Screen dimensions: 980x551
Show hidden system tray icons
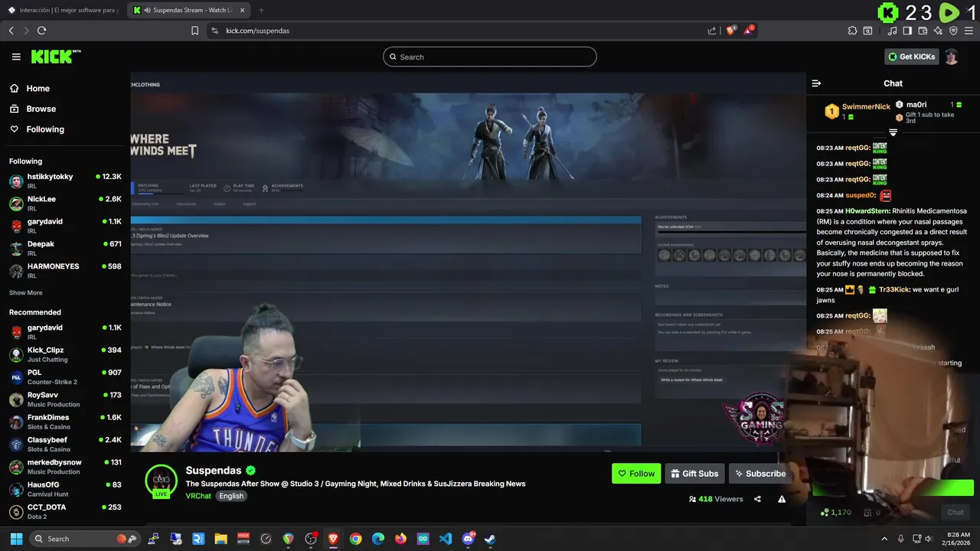point(884,539)
